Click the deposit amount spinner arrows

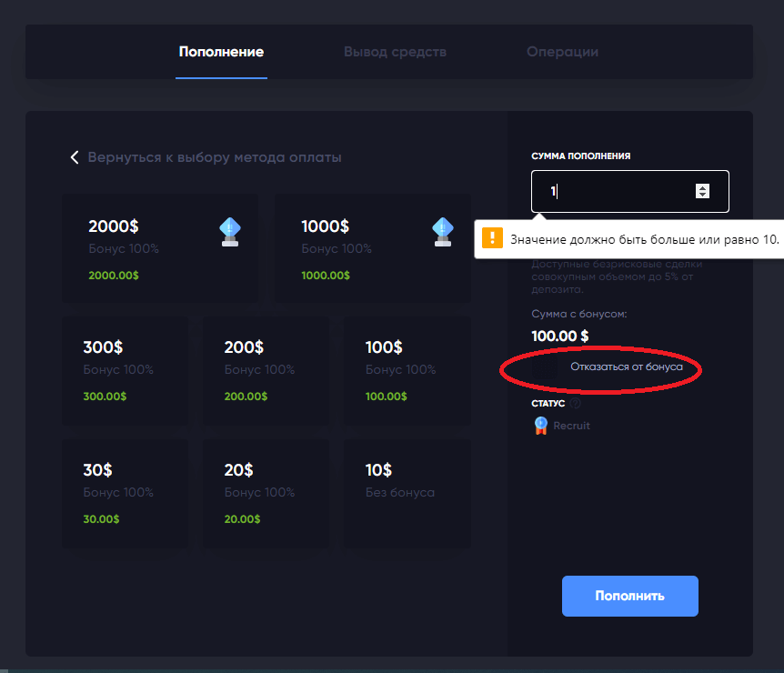tap(702, 191)
